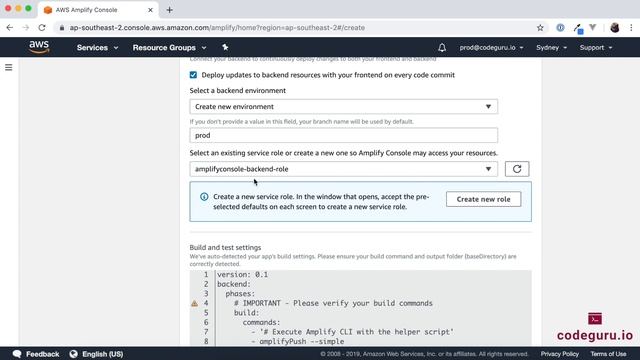Reload the page with browser refresh

[42, 28]
